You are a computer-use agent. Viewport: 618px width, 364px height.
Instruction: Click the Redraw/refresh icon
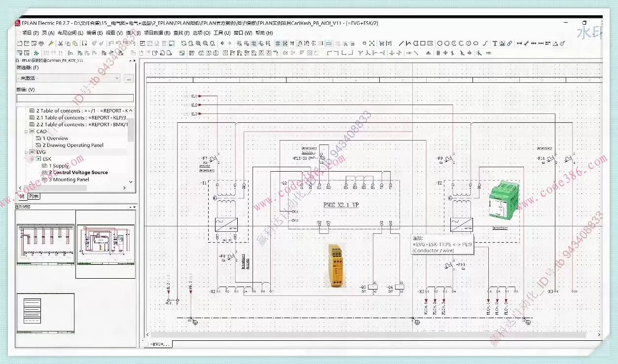pos(183,43)
